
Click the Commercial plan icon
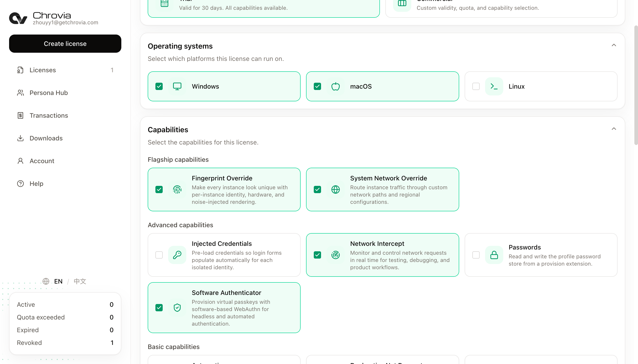pyautogui.click(x=402, y=3)
